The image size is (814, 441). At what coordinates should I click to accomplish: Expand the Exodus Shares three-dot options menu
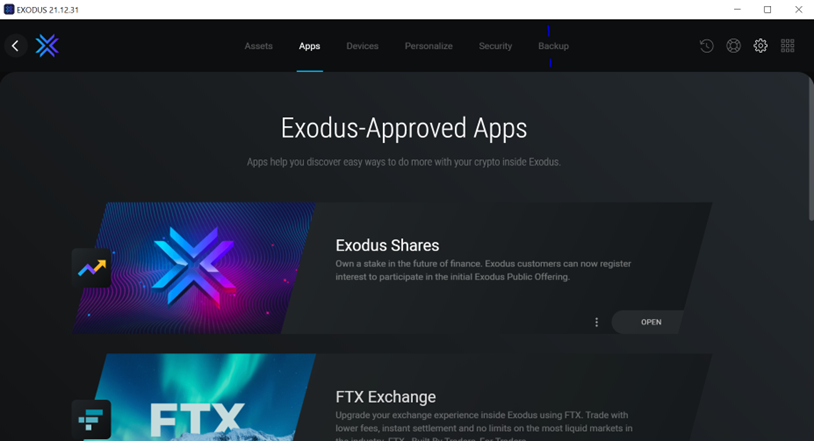tap(596, 322)
